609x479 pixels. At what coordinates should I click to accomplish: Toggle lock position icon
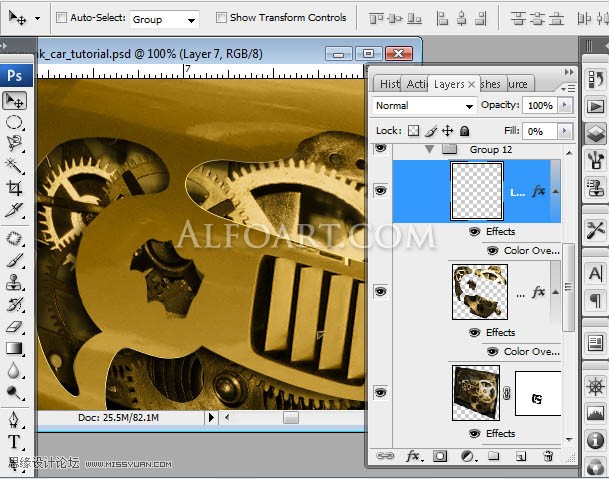click(447, 131)
